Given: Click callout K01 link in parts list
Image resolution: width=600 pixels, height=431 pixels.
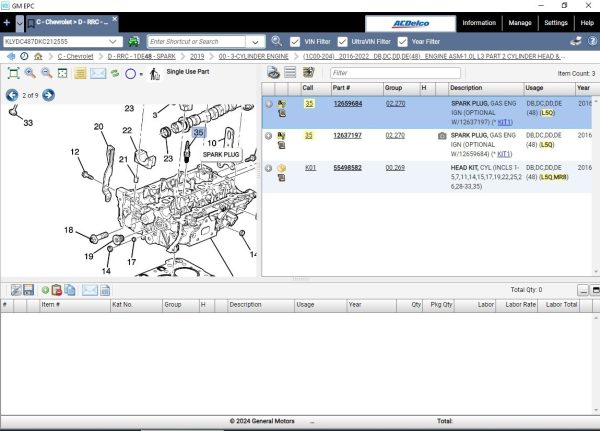Looking at the screenshot, I should pos(310,168).
